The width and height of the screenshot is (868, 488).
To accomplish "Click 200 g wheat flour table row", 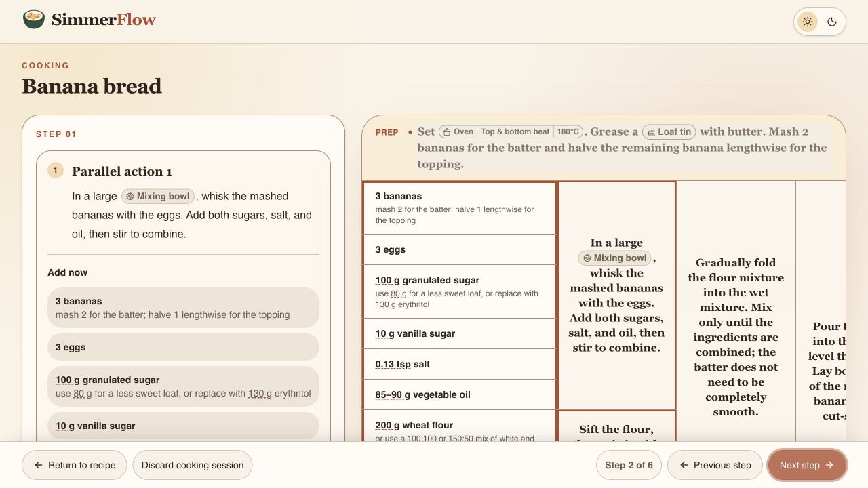I will point(459,426).
